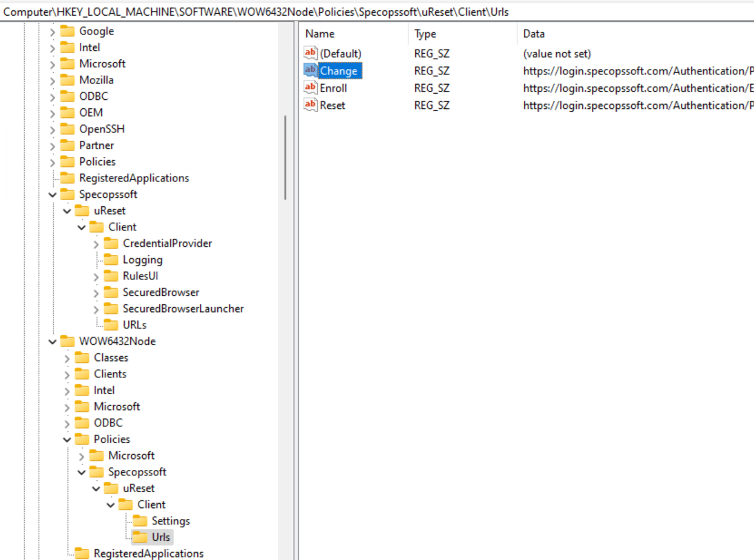754x560 pixels.
Task: Expand the Microsoft key under WOW6432Node Policies
Action: tap(82, 456)
